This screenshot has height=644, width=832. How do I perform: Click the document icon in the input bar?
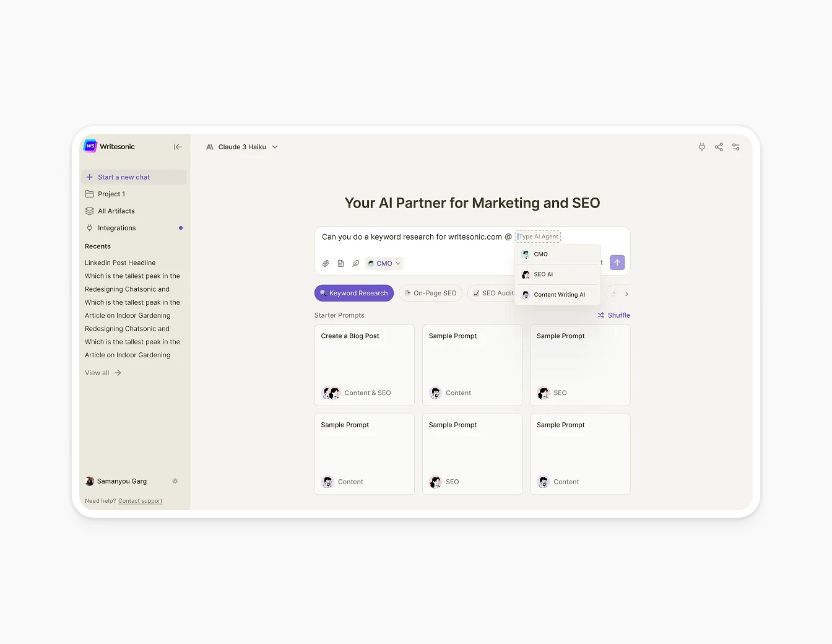[340, 263]
